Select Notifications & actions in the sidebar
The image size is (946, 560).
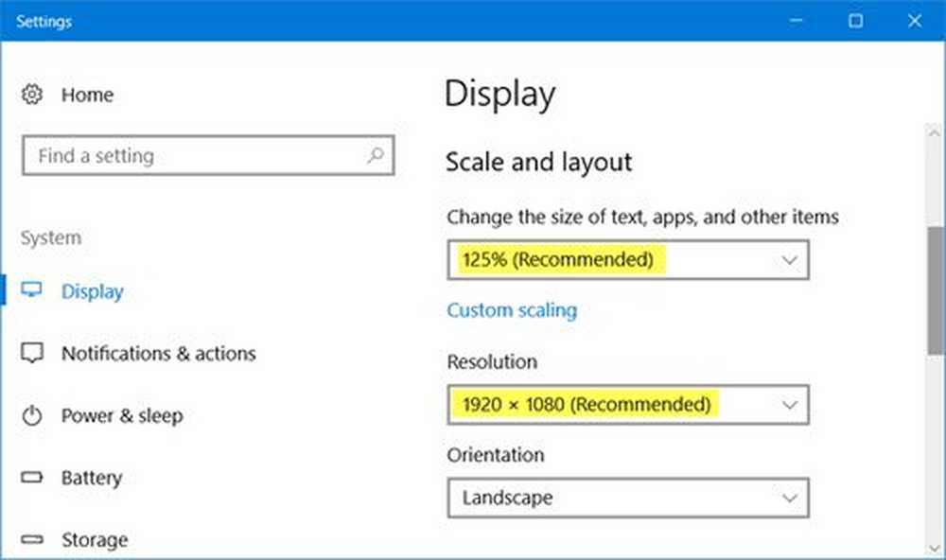click(158, 354)
